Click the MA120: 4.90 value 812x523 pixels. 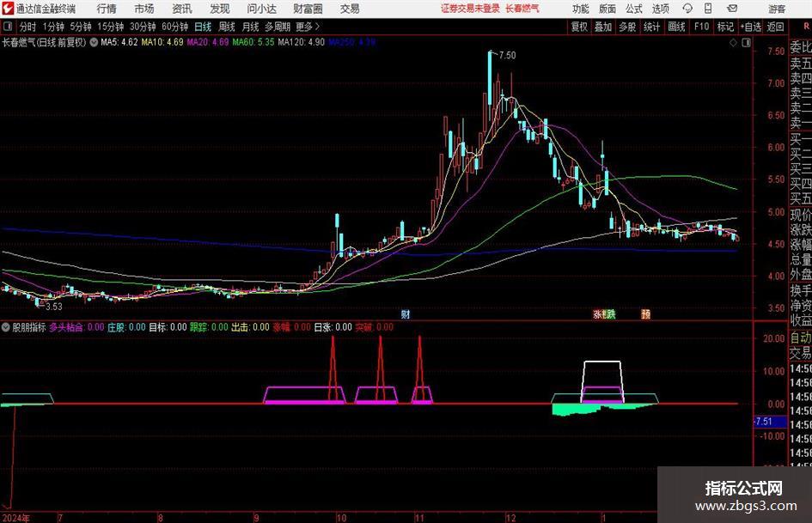[302, 42]
